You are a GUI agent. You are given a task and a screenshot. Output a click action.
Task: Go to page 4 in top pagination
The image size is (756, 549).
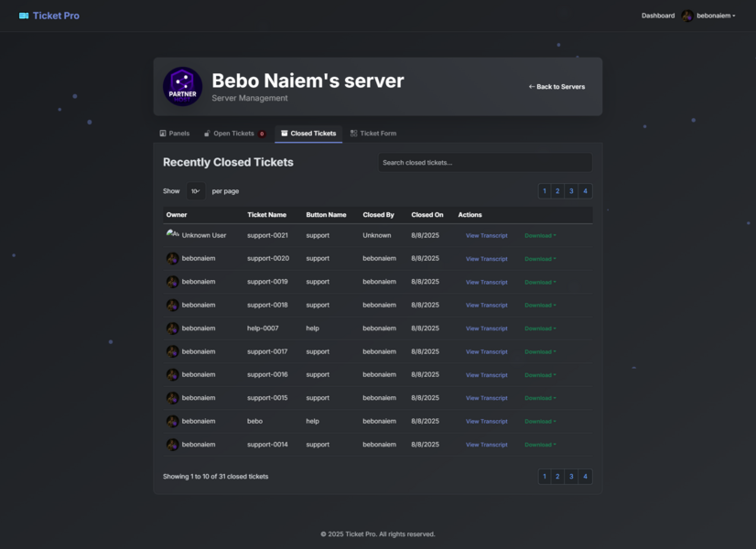point(586,191)
